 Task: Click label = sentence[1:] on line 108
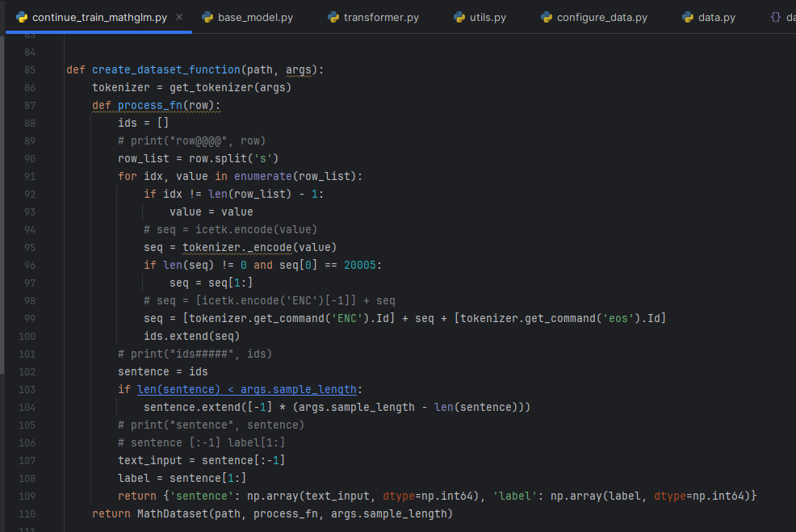182,478
